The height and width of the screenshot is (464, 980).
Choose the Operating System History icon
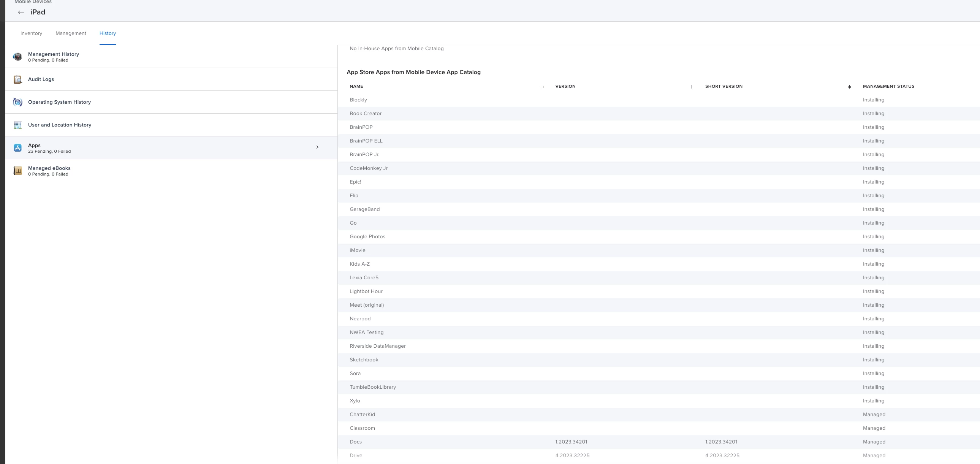[x=17, y=102]
